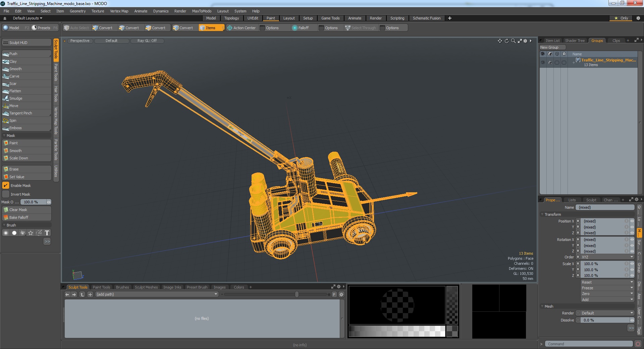Screen dimensions: 644x349
Task: Switch to the UVEdit layout tab
Action: (x=253, y=18)
